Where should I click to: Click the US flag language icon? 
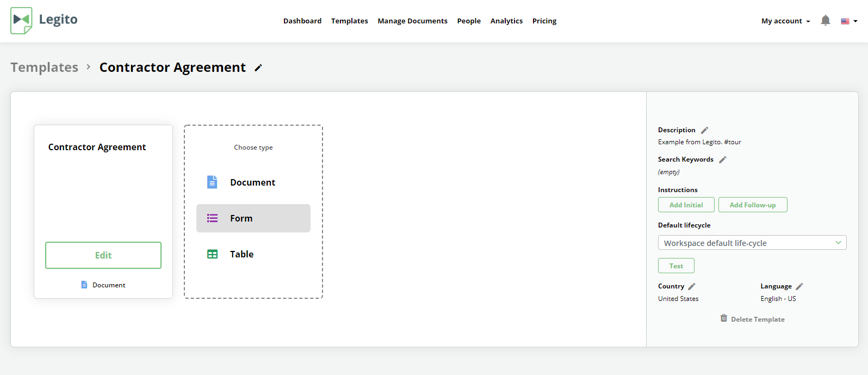(845, 21)
